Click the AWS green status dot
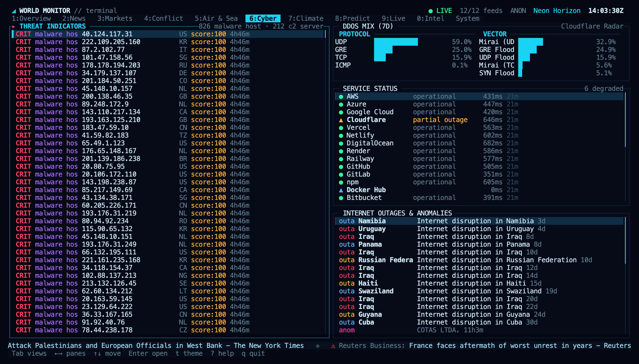The image size is (639, 364). coord(341,97)
